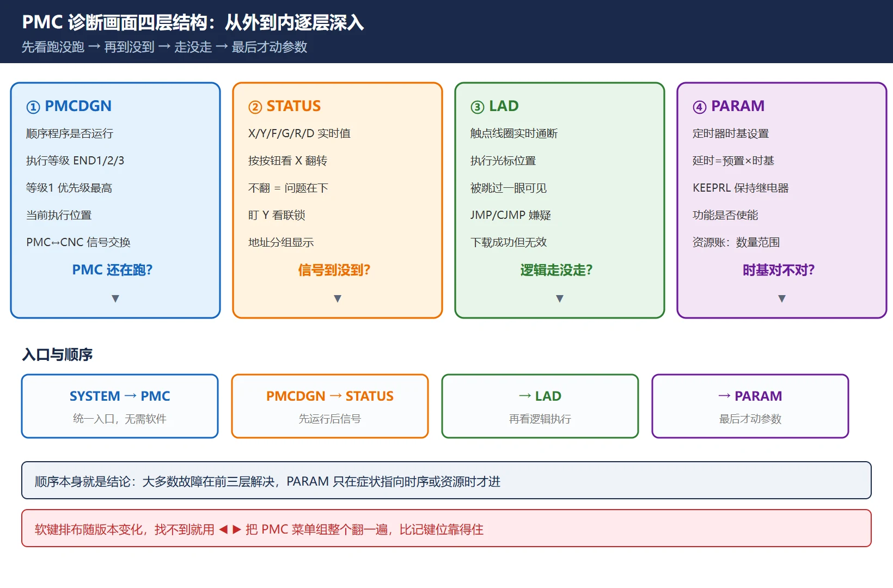Expand the arrow under PMC 还在跑?
The width and height of the screenshot is (893, 588).
tap(115, 298)
